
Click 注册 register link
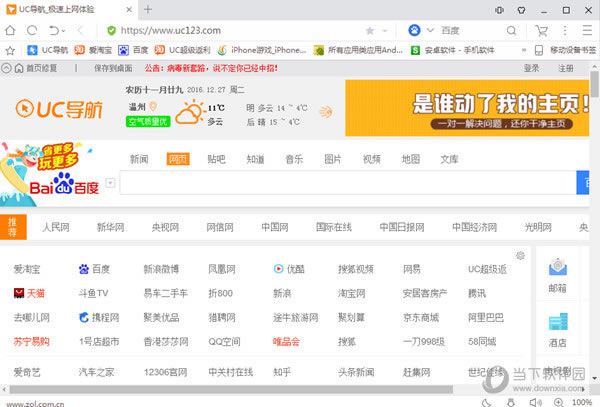566,68
